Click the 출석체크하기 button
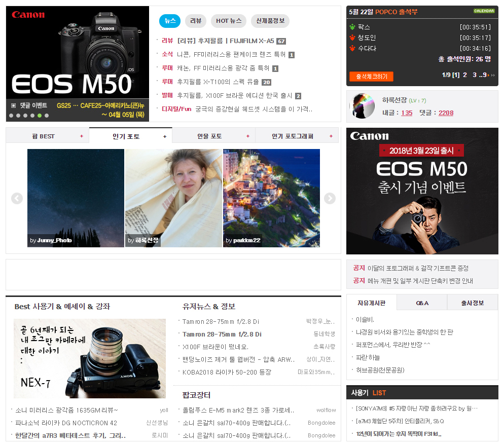This screenshot has height=447, width=504. point(371,77)
